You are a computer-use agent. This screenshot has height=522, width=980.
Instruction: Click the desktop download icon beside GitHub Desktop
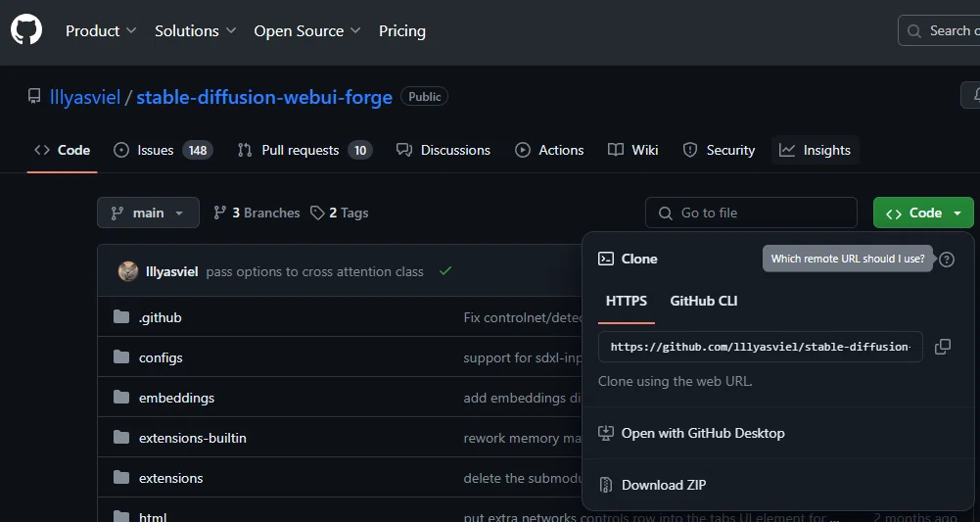pos(606,433)
